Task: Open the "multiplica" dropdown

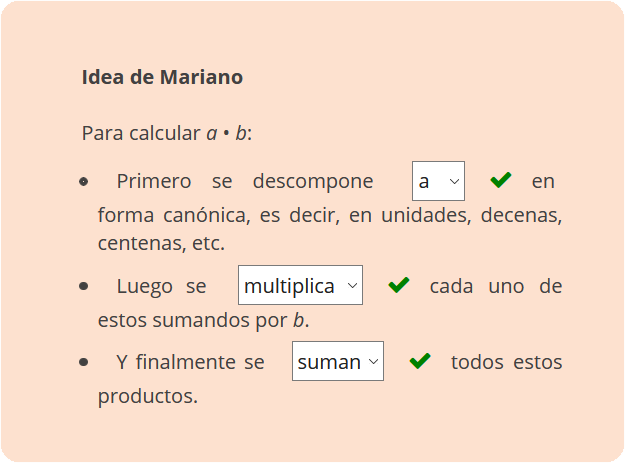Action: point(300,285)
